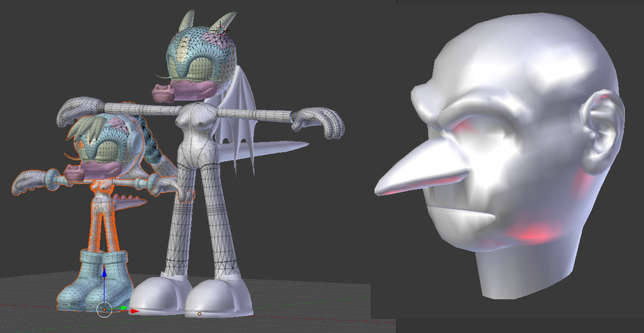644x333 pixels.
Task: Click the blue Z-axis manipulator arrow
Action: (x=104, y=273)
